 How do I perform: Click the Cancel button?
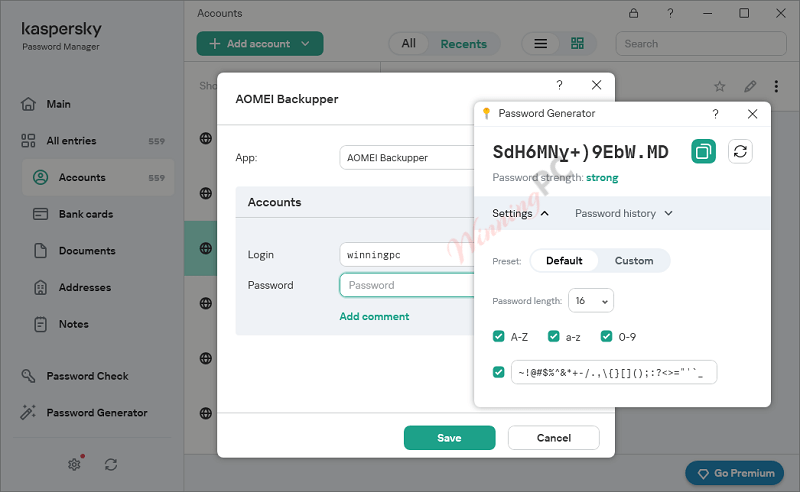click(554, 438)
